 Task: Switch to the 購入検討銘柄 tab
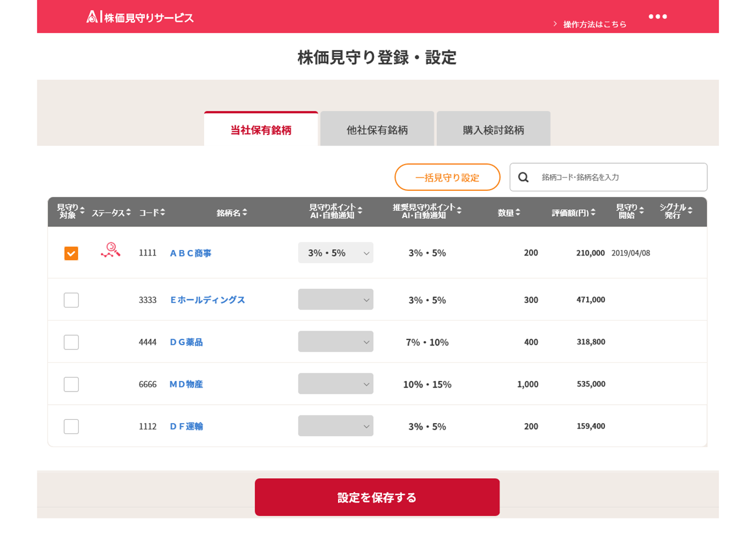tap(494, 129)
